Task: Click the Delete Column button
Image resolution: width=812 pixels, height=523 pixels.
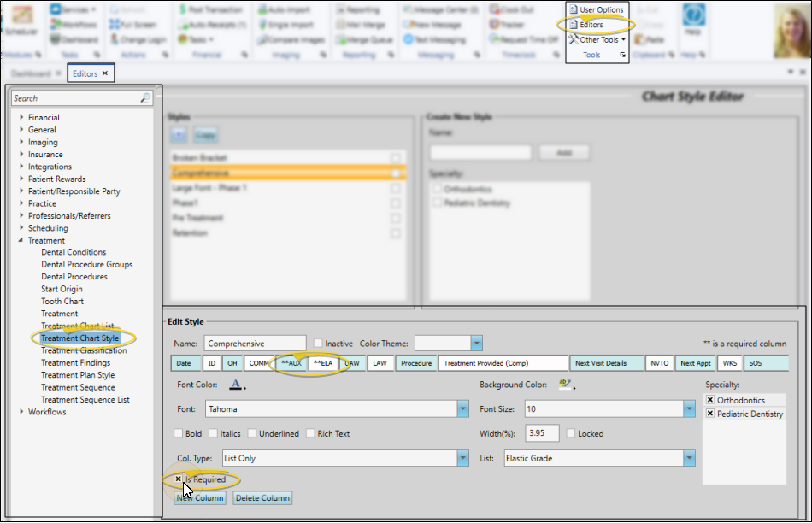Action: click(262, 498)
